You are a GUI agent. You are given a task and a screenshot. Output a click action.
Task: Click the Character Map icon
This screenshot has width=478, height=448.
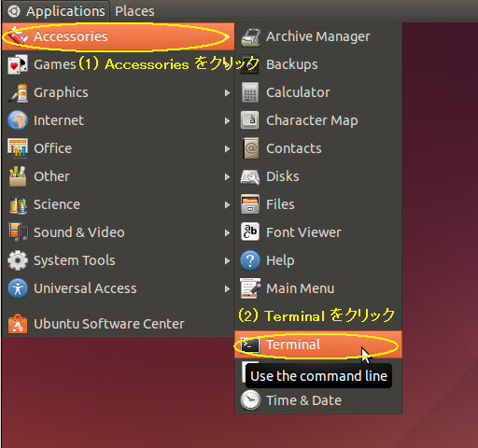(x=250, y=120)
